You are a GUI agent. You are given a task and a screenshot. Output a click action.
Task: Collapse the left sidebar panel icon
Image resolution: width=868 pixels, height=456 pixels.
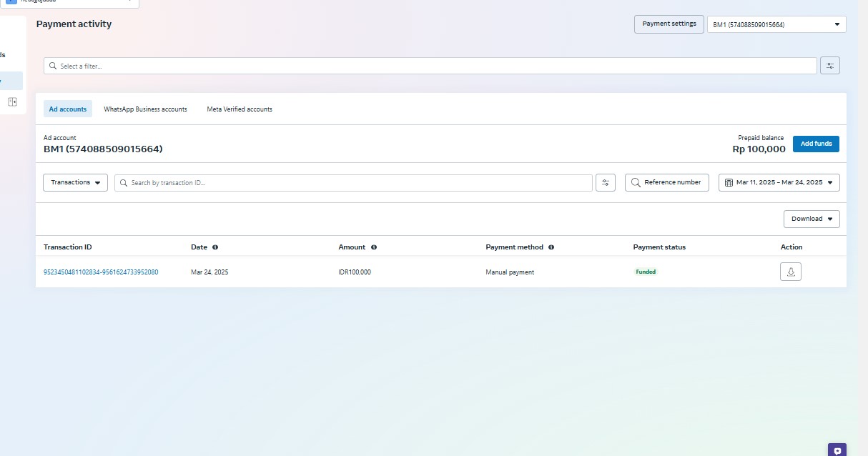click(12, 102)
